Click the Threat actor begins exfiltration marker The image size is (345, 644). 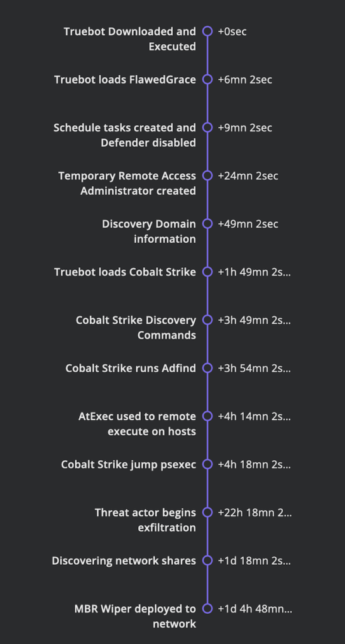pyautogui.click(x=207, y=512)
